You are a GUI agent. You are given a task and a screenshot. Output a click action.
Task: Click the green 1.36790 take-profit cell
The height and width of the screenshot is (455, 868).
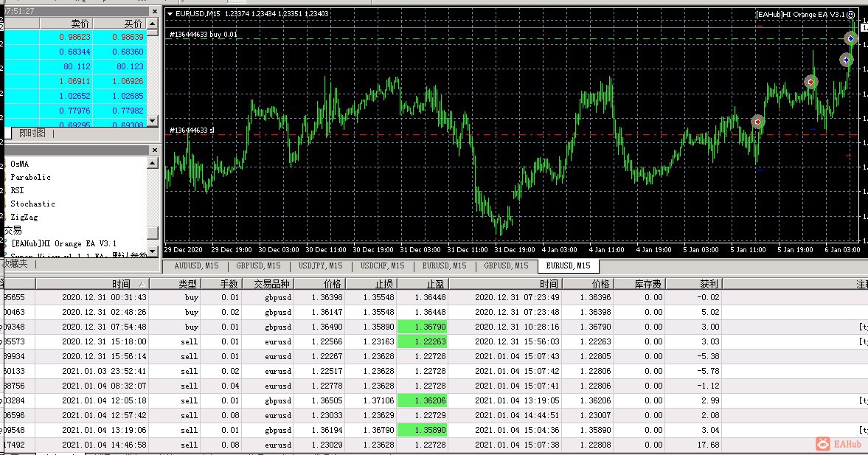click(x=422, y=327)
